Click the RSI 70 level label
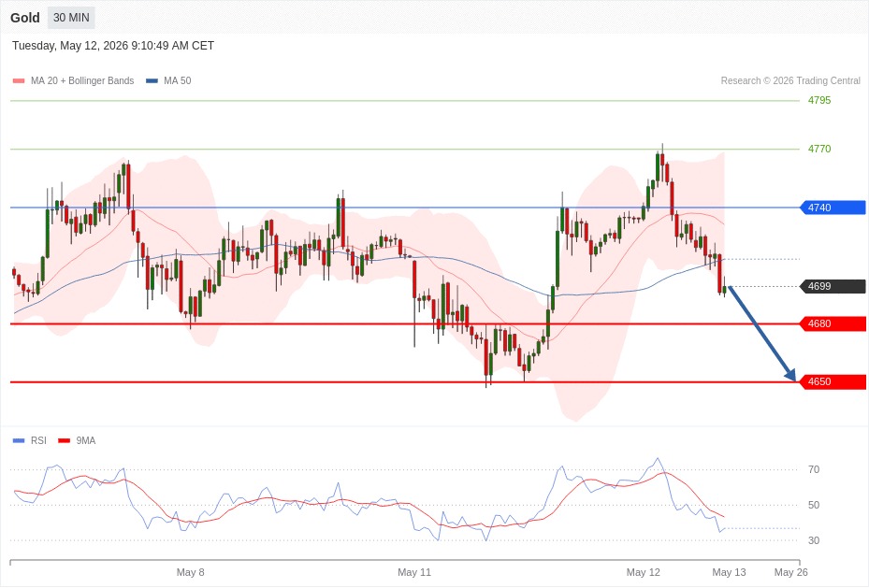This screenshot has width=869, height=588. click(814, 469)
